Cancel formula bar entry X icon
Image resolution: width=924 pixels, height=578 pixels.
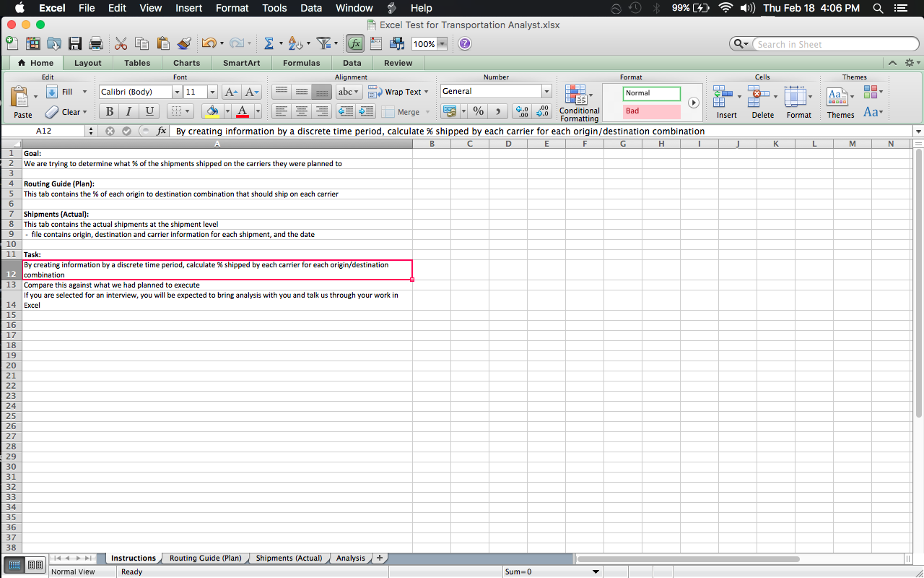click(x=110, y=131)
